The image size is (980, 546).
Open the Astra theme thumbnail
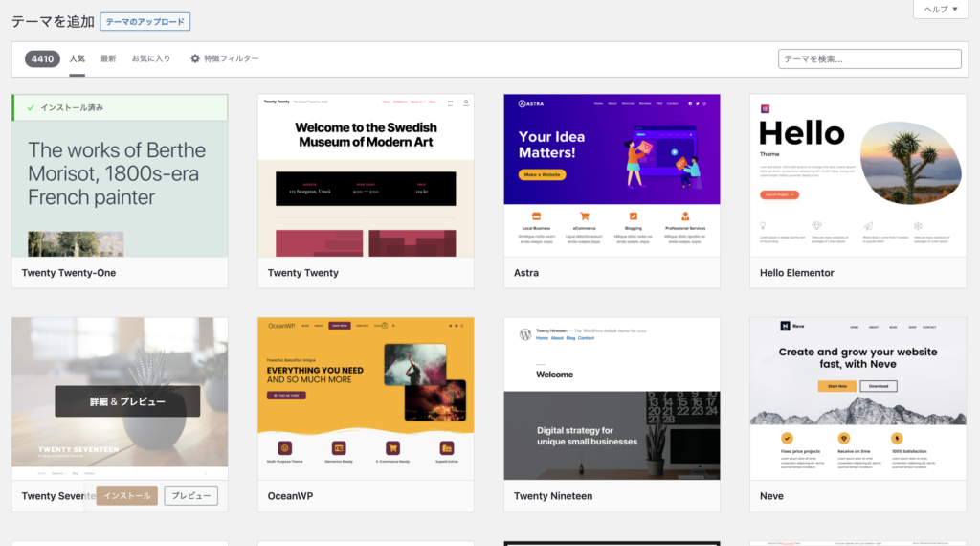612,175
